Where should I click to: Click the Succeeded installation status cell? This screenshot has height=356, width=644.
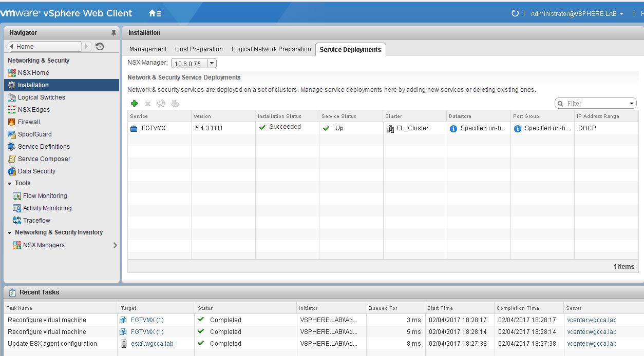point(287,128)
